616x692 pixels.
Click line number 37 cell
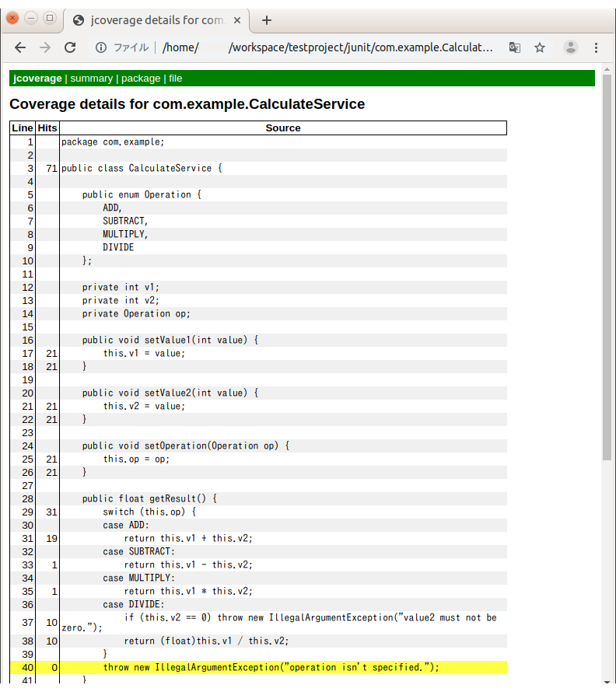pyautogui.click(x=23, y=623)
